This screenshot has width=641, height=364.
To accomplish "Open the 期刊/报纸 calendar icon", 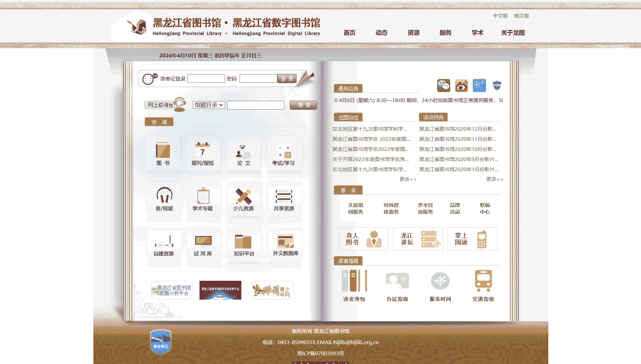I will pos(203,154).
